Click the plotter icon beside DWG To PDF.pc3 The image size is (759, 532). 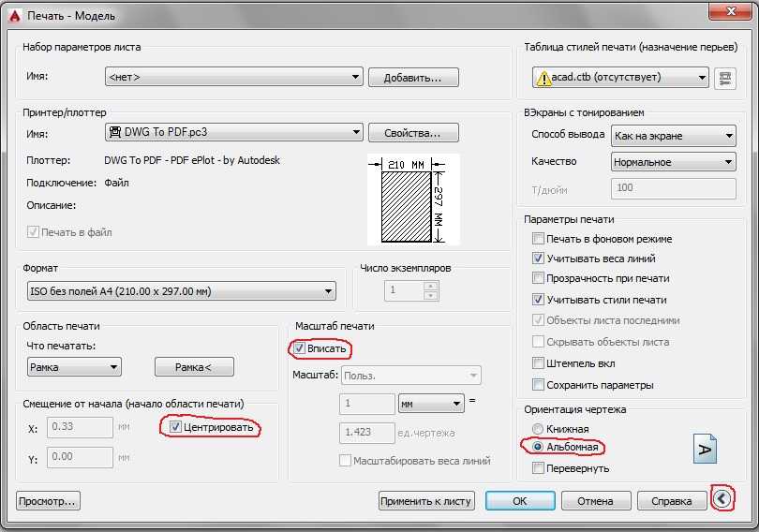point(115,131)
